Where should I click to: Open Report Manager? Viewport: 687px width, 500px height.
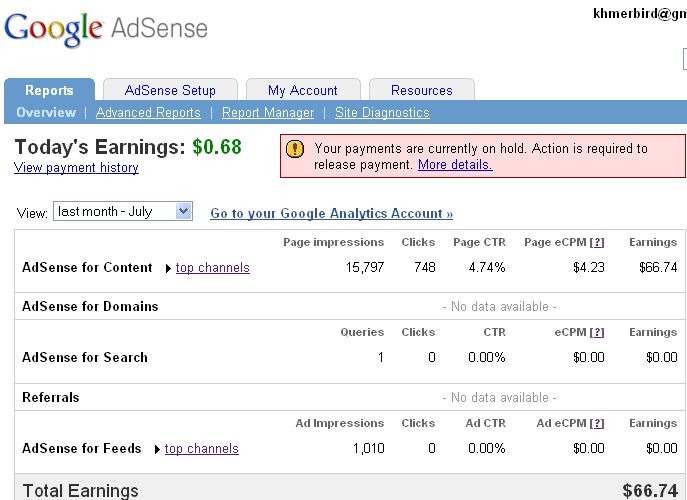(x=268, y=113)
